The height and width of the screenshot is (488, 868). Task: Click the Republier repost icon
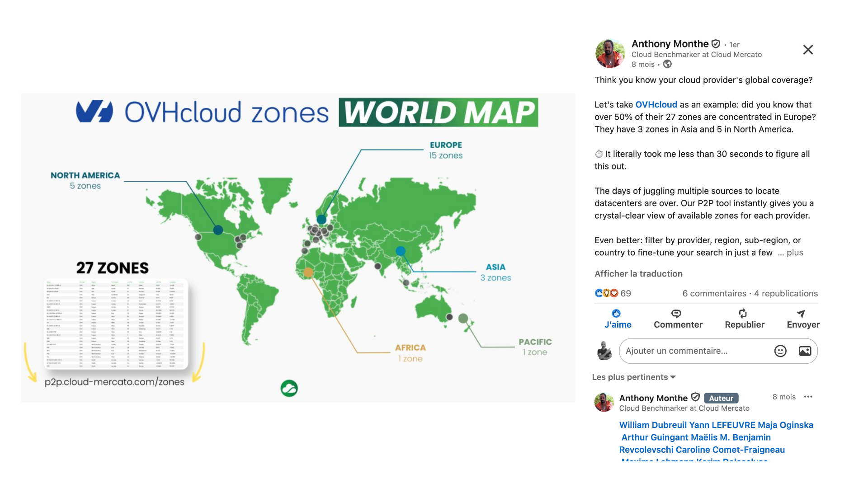point(743,314)
